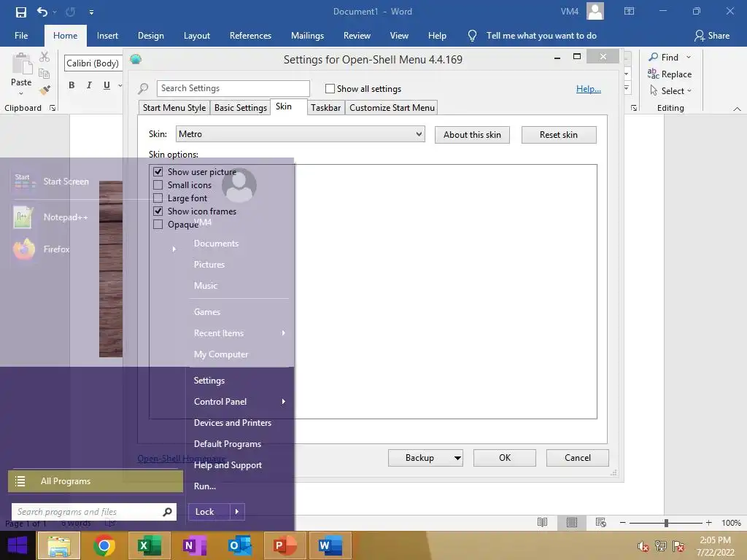Switch to Web Layout view in Word
This screenshot has height=560, width=747.
(x=601, y=522)
